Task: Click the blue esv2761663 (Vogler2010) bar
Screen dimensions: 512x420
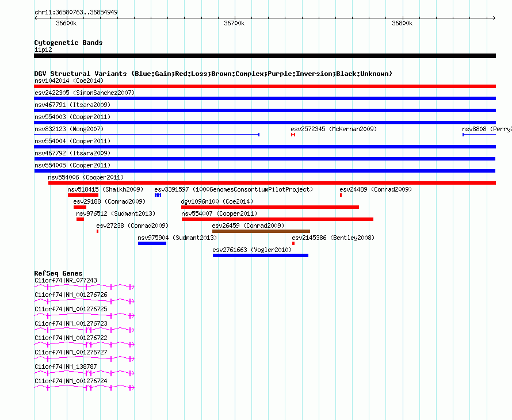Action: [261, 255]
